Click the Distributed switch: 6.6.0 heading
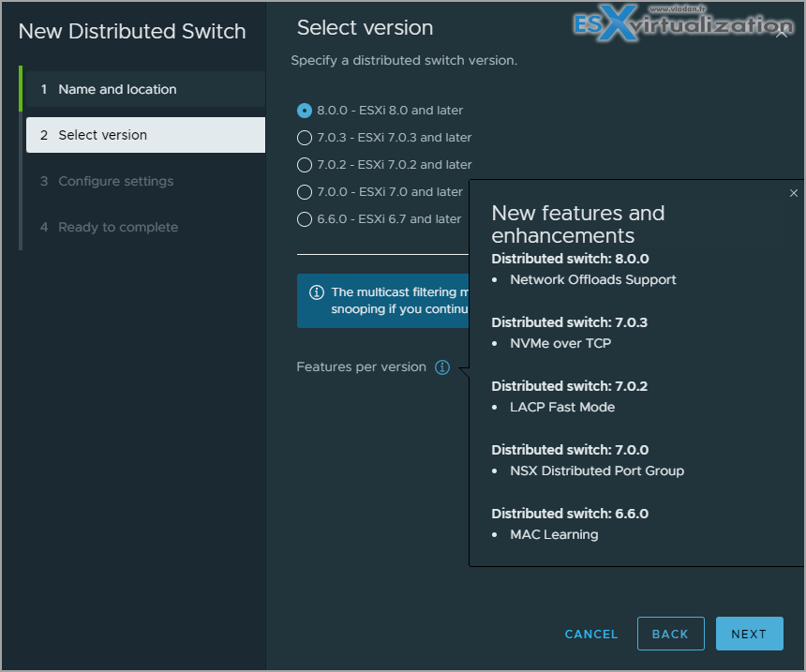This screenshot has height=672, width=806. (570, 514)
